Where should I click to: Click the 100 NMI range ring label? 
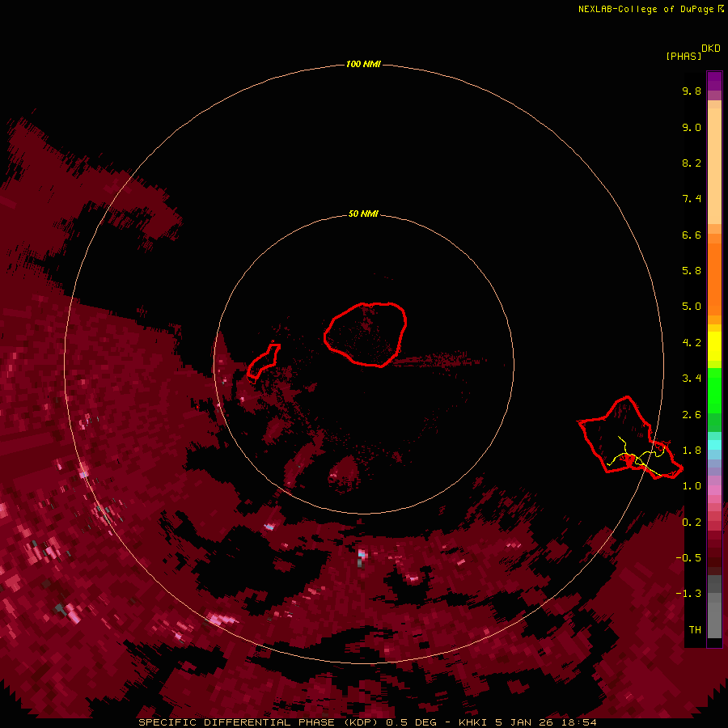coord(363,64)
